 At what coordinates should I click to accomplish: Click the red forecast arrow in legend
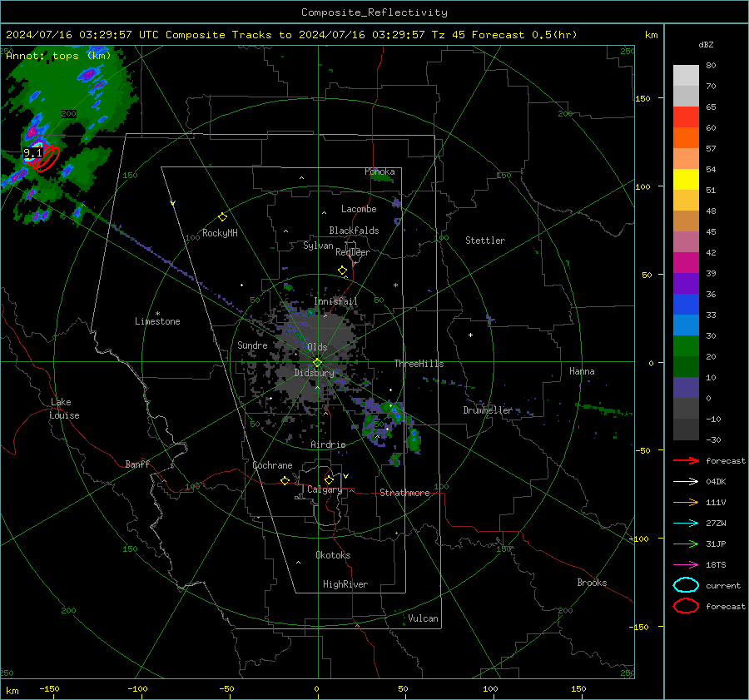(686, 460)
